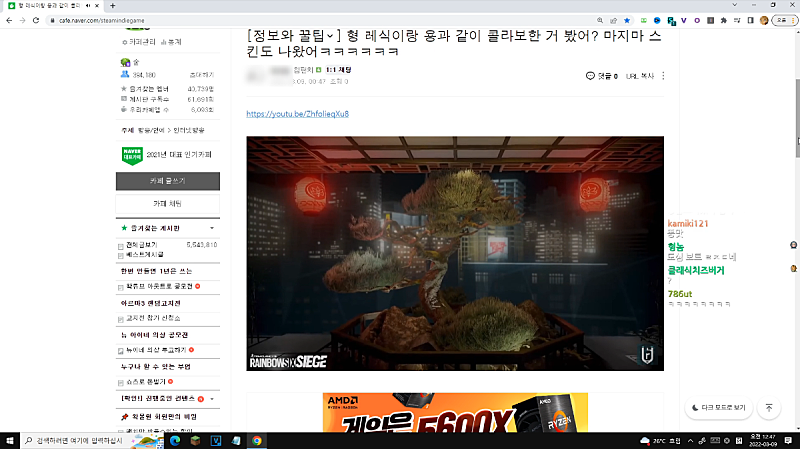The image size is (800, 449).
Task: Open the 전체글보기 board link
Action: tap(141, 245)
